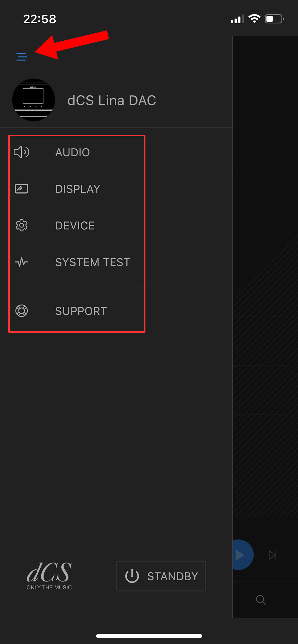Open the DISPLAY settings menu

[x=77, y=189]
